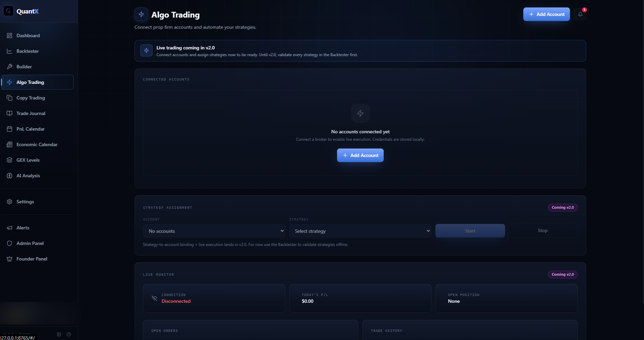Go to the Backtester page

tap(38, 51)
